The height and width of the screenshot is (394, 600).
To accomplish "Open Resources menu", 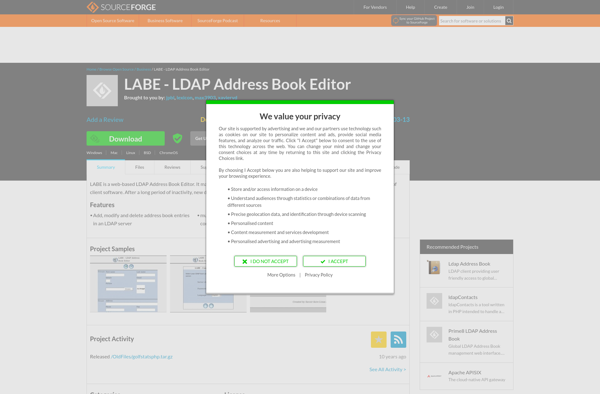I will pos(270,21).
